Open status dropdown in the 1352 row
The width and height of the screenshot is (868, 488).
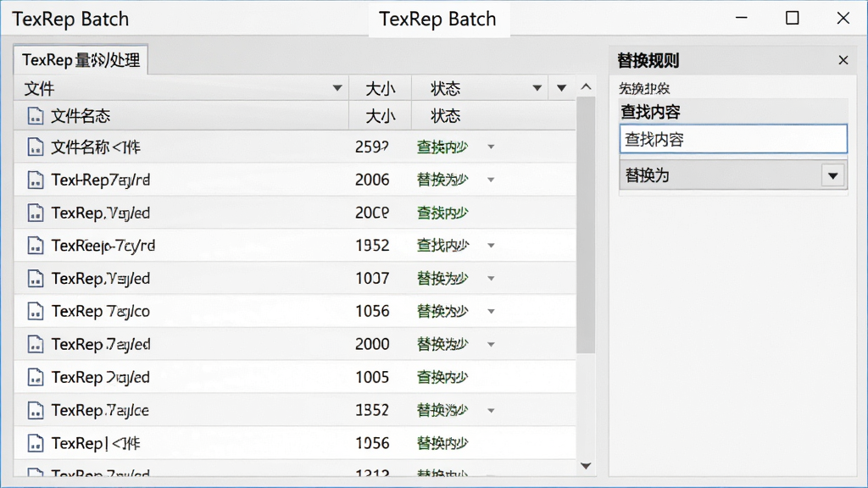pyautogui.click(x=491, y=411)
